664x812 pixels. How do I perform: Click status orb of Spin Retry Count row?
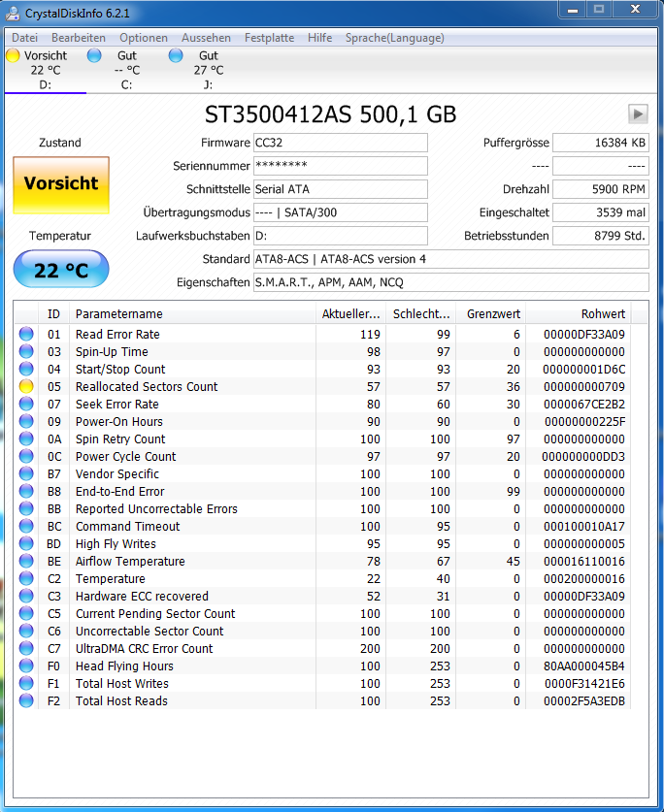coord(26,438)
